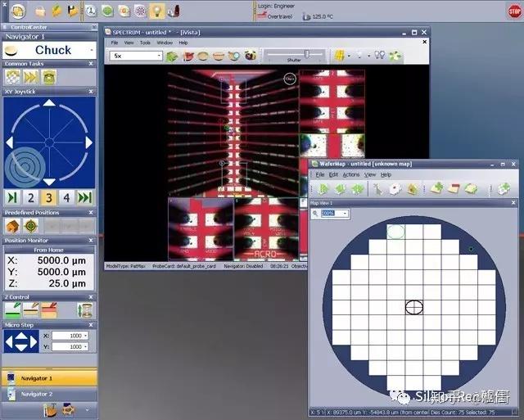Click the microscope icon in top toolbar
524x420 pixels.
click(174, 11)
